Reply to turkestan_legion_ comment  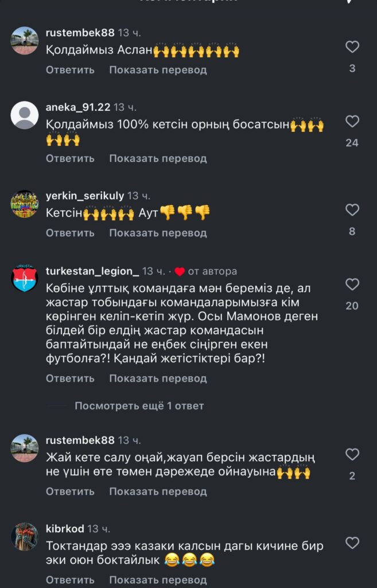click(70, 378)
